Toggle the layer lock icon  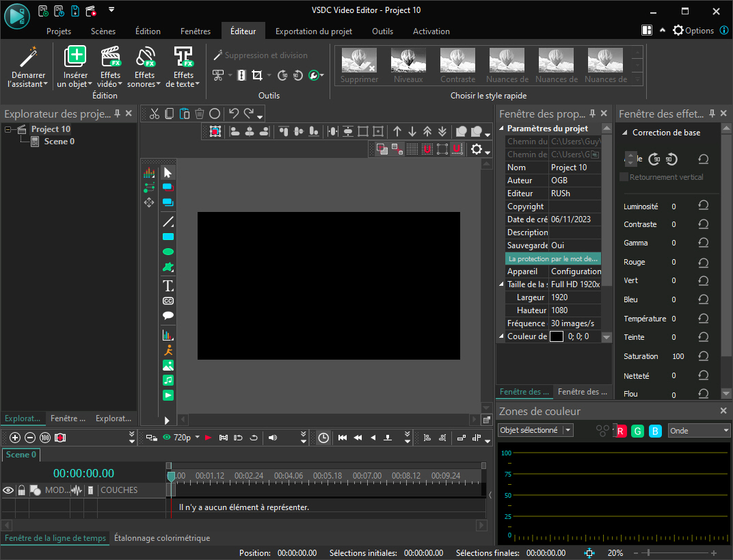click(x=21, y=490)
